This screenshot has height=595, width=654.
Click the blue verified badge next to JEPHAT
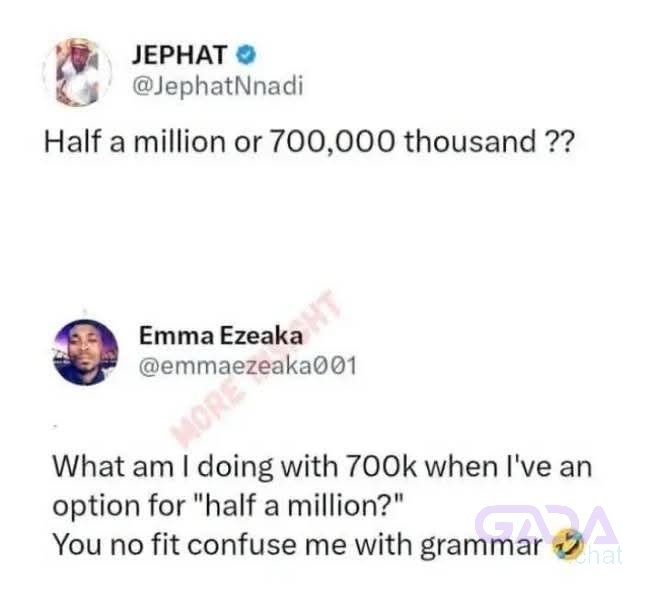coord(246,55)
